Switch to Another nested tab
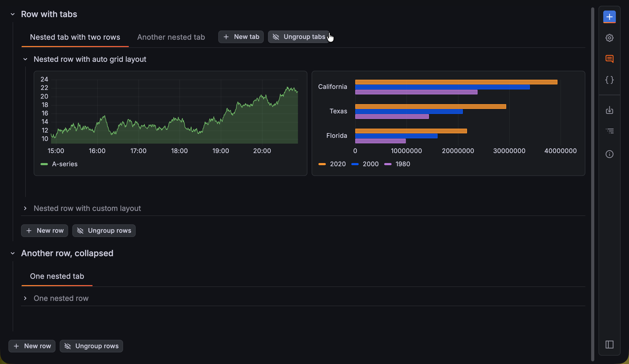Viewport: 629px width, 364px height. pyautogui.click(x=171, y=37)
